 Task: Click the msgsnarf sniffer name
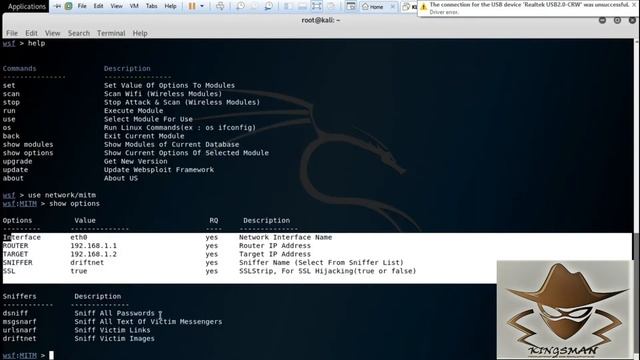(x=20, y=322)
